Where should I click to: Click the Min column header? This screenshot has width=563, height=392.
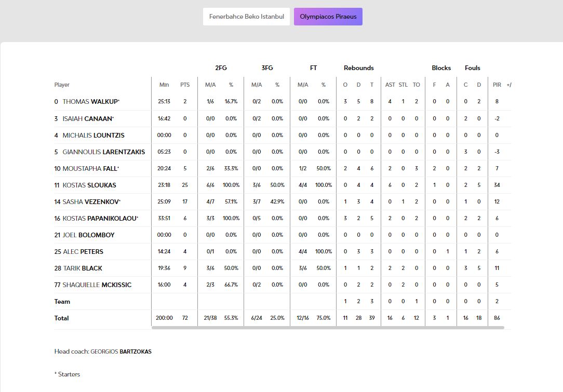164,85
